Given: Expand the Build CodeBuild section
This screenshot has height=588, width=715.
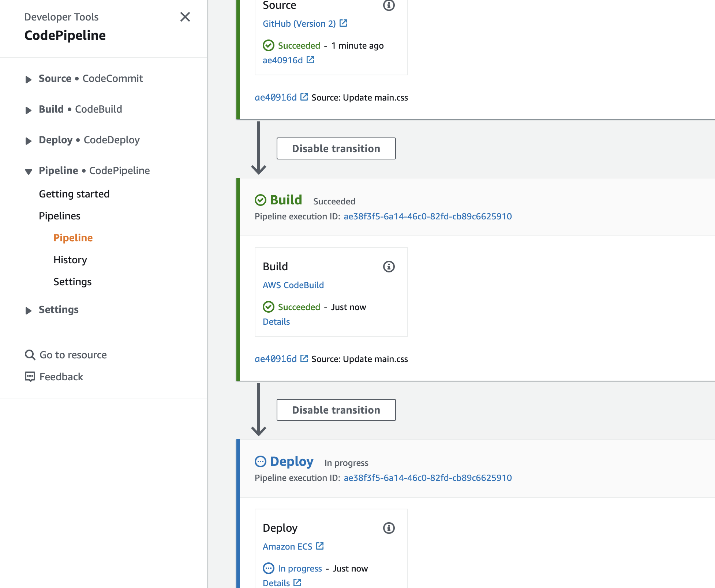Looking at the screenshot, I should pyautogui.click(x=28, y=110).
